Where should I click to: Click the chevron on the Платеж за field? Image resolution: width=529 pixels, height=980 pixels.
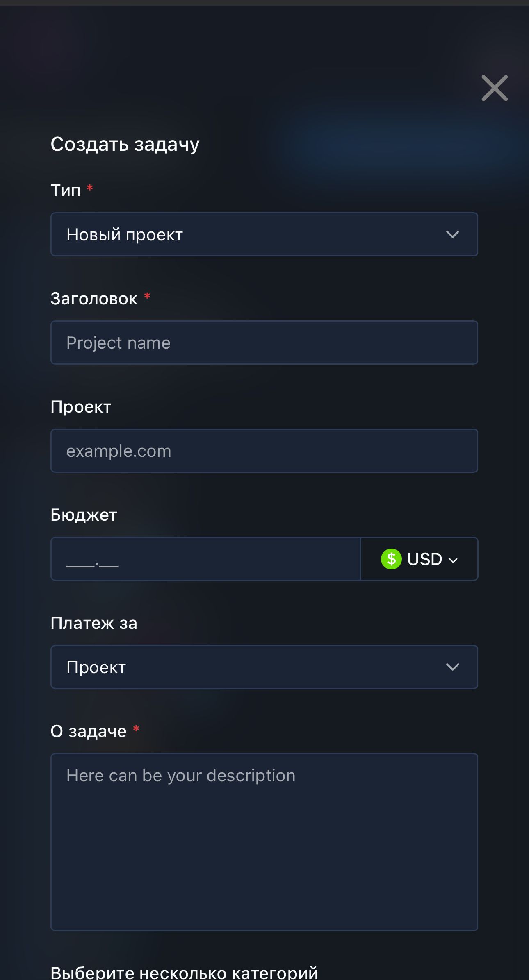point(453,667)
